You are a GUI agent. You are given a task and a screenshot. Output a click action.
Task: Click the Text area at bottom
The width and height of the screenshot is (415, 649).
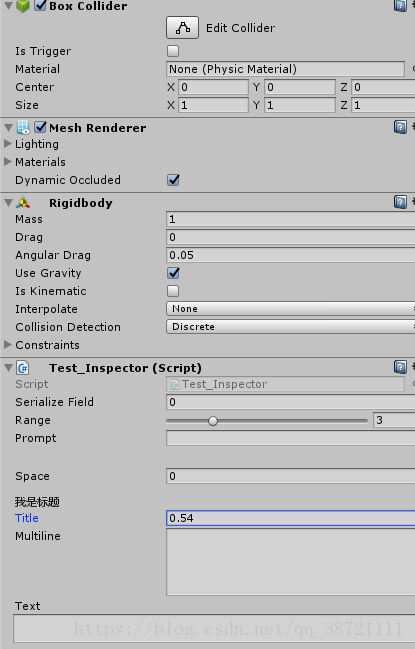[x=214, y=629]
